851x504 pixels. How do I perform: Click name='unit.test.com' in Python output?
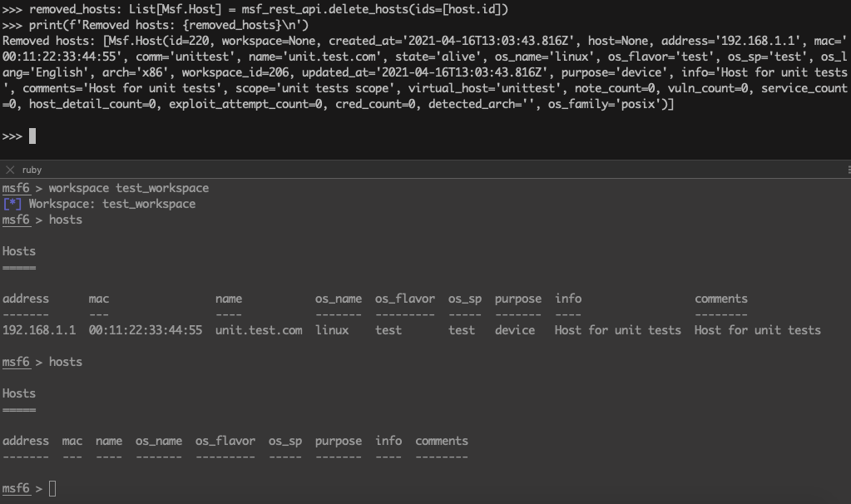coord(314,57)
